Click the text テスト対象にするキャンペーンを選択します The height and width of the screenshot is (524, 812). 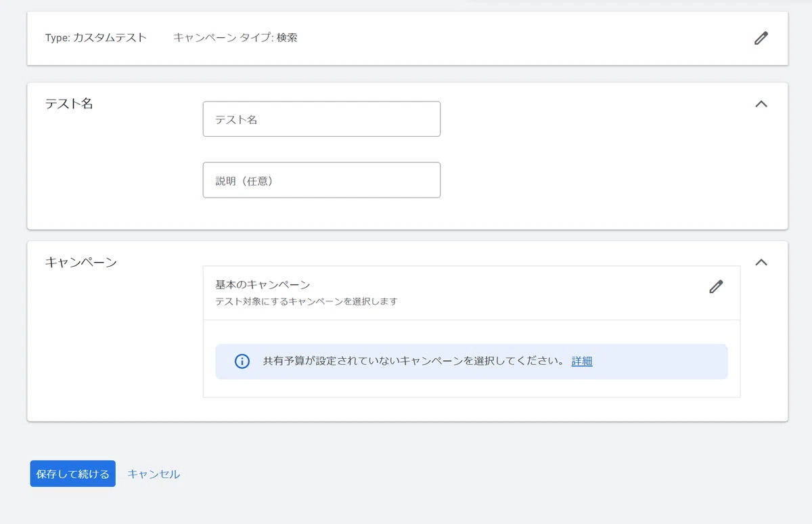pos(307,301)
